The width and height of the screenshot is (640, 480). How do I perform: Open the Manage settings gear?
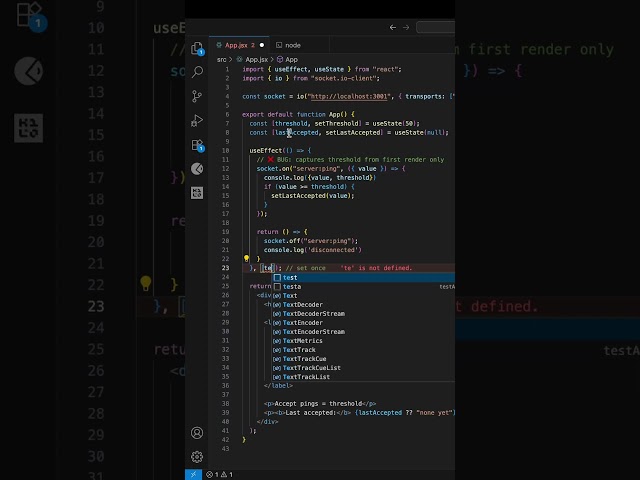[197, 457]
